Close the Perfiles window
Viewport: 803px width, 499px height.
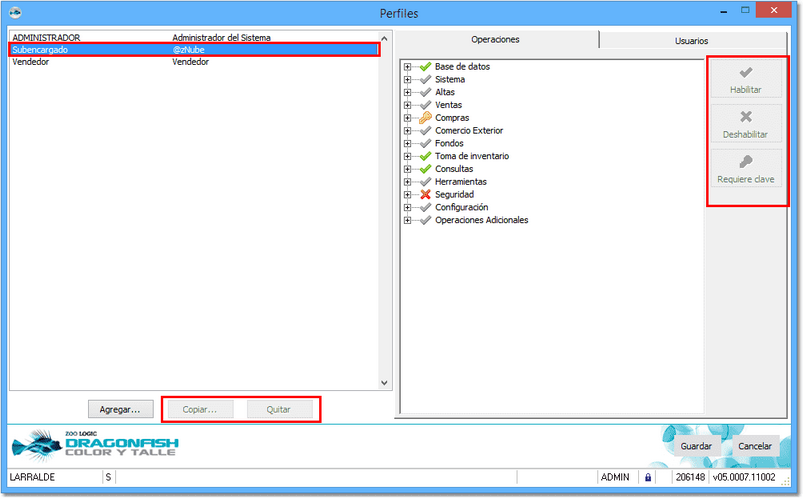[774, 10]
